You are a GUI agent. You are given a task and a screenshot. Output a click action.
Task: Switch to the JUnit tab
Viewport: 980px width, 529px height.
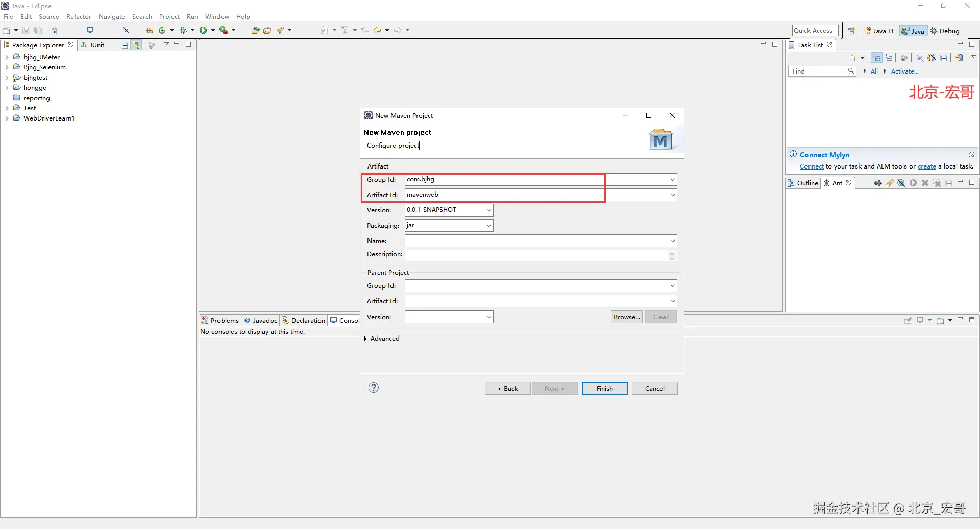click(92, 45)
